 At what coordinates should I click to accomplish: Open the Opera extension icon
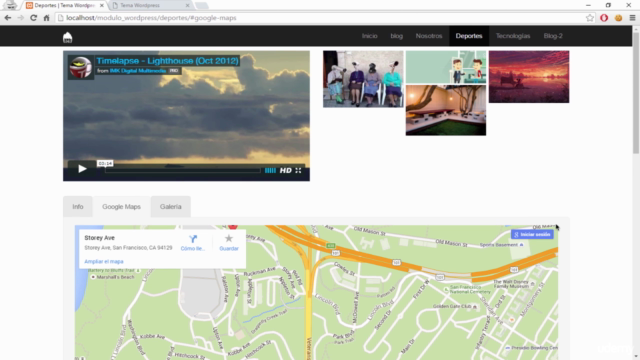(x=604, y=18)
